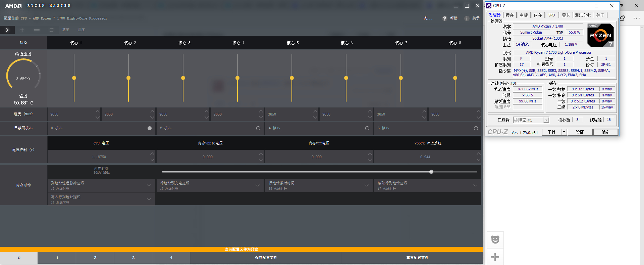Image resolution: width=644 pixels, height=265 pixels.
Task: Expand 行地址预充电延迟 dropdown
Action: [x=258, y=185]
